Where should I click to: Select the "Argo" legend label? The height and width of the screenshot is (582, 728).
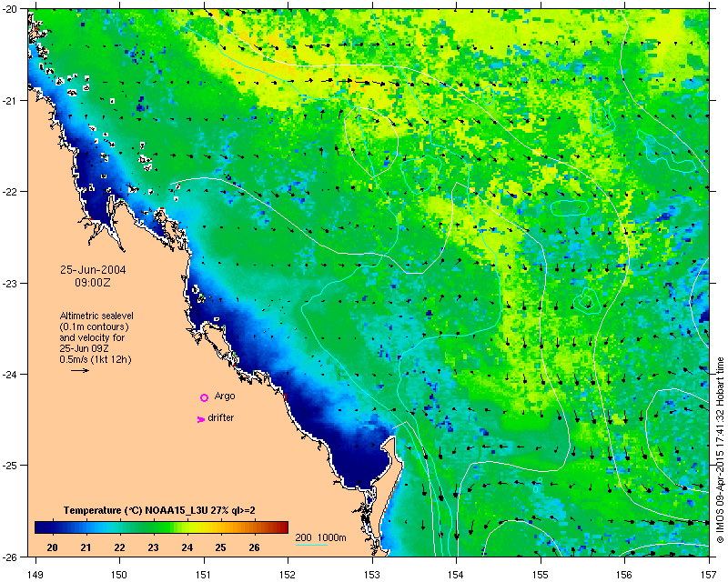point(225,396)
